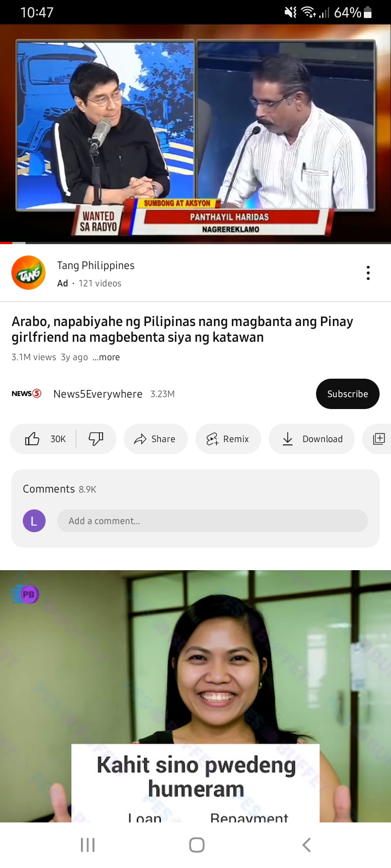This screenshot has width=391, height=868.
Task: Tap the Add a comment field
Action: (212, 521)
